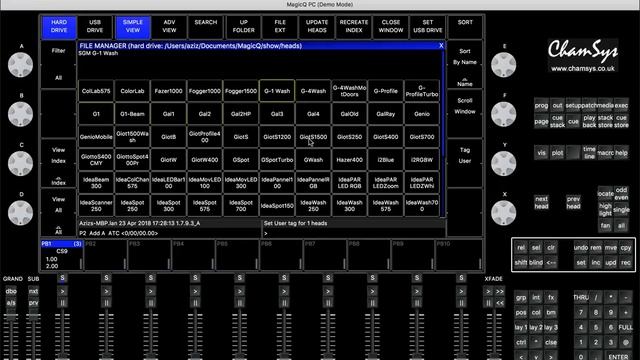Switch to ADV VIEW
This screenshot has width=640, height=360.
tap(169, 27)
